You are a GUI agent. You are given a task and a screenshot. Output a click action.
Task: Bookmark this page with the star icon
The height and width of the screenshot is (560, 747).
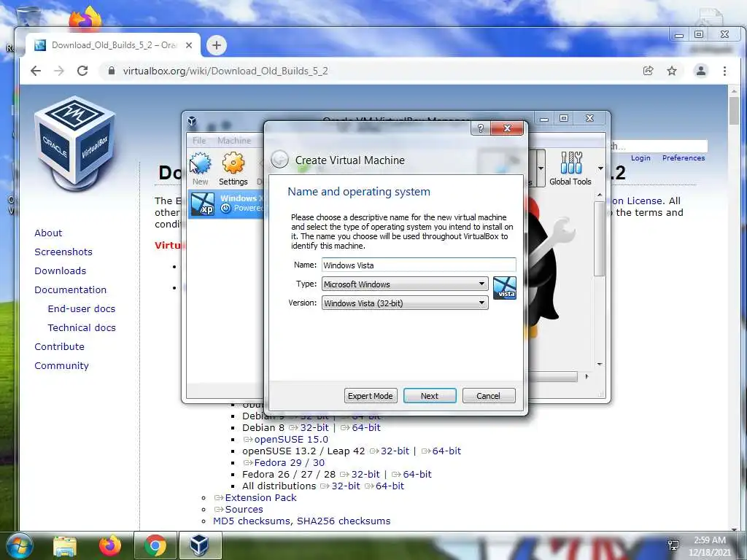click(x=672, y=71)
